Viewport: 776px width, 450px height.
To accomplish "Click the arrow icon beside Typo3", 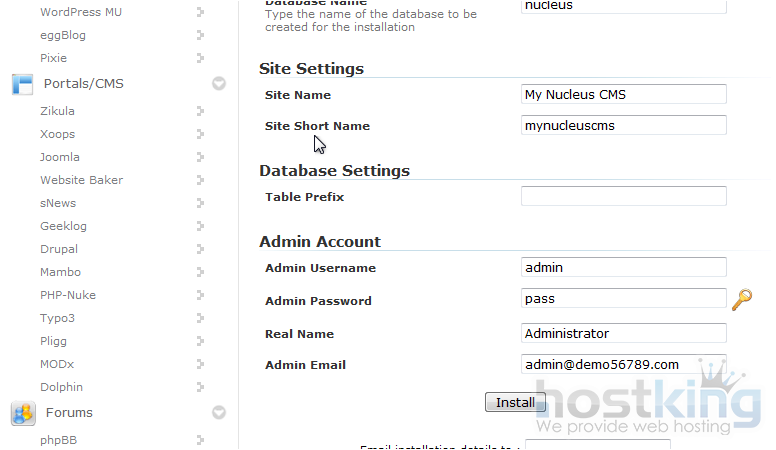I will [x=201, y=318].
